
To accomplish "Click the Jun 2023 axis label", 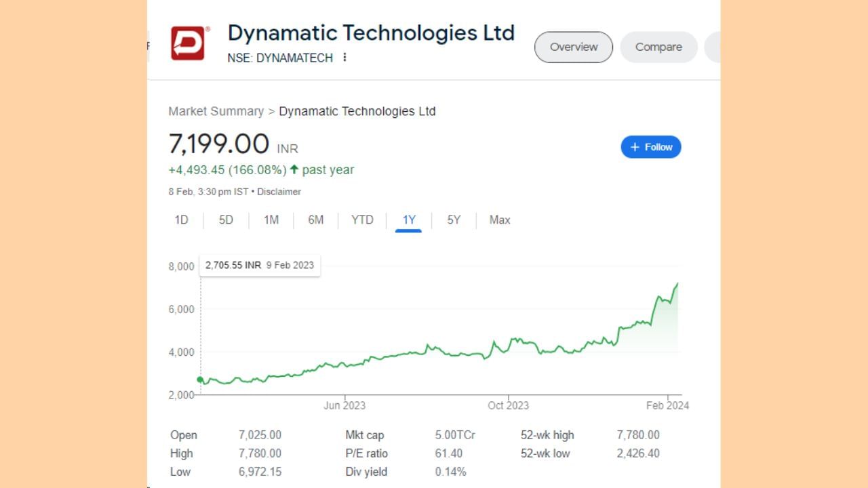I will click(344, 405).
